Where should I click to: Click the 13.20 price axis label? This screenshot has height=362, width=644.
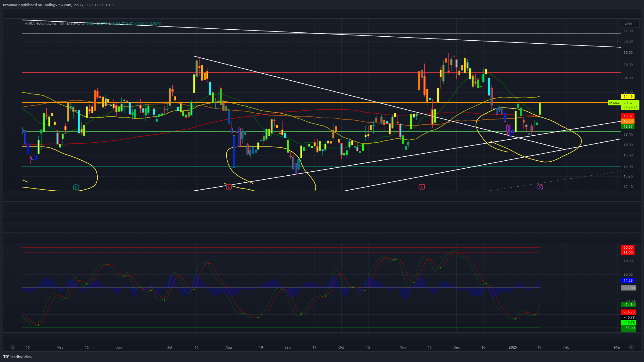pyautogui.click(x=628, y=176)
